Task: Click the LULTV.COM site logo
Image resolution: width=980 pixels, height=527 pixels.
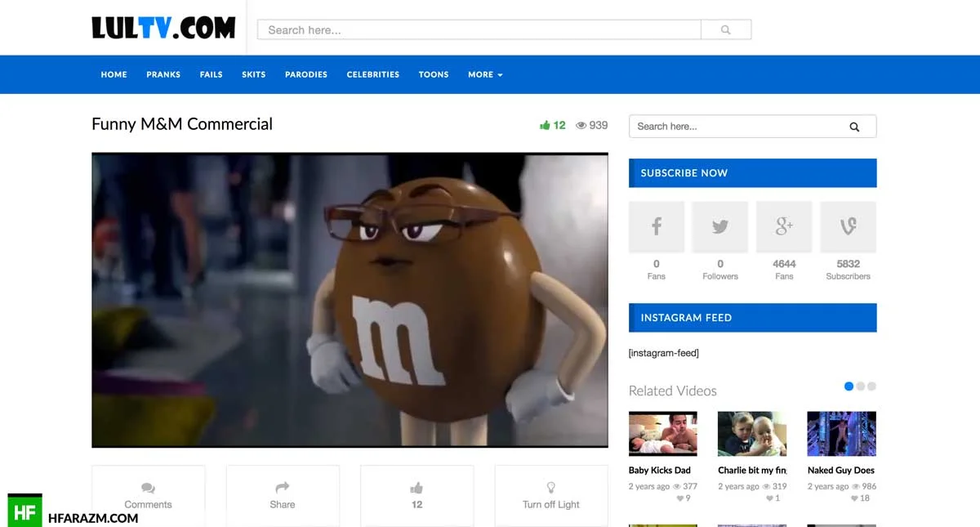Action: tap(163, 29)
